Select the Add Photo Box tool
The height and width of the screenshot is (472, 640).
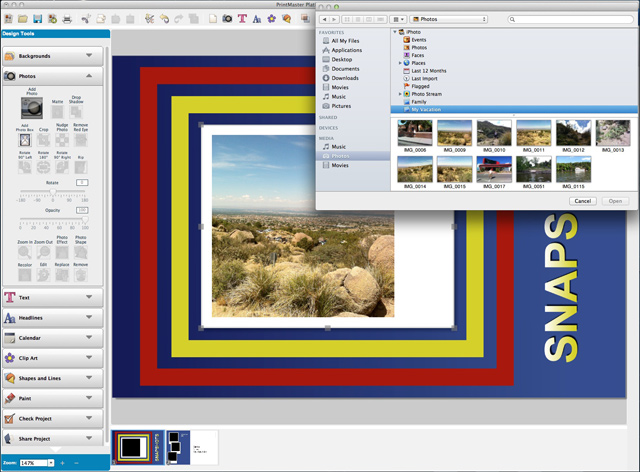click(x=24, y=142)
